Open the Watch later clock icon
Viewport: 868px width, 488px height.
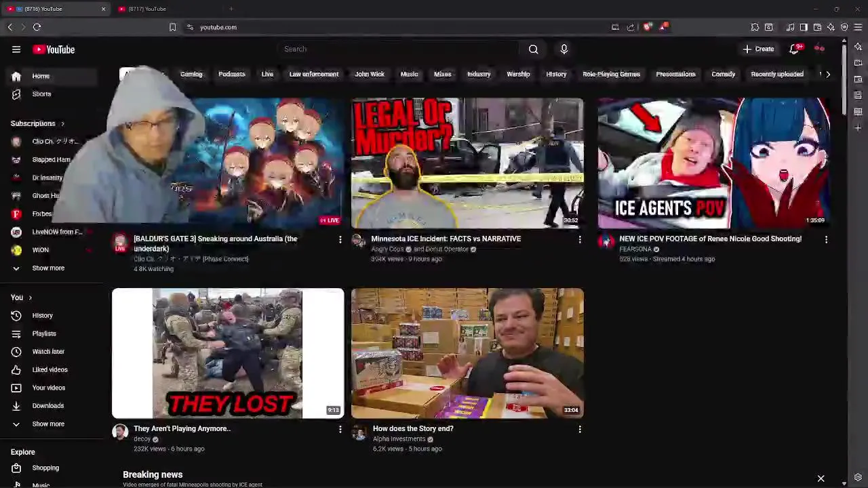16,351
